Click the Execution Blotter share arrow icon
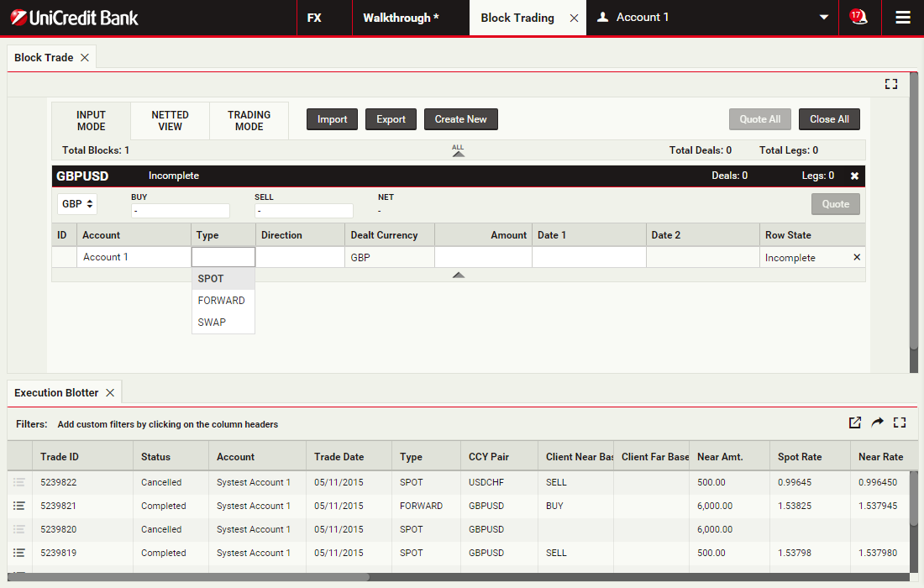This screenshot has width=924, height=588. (x=877, y=423)
